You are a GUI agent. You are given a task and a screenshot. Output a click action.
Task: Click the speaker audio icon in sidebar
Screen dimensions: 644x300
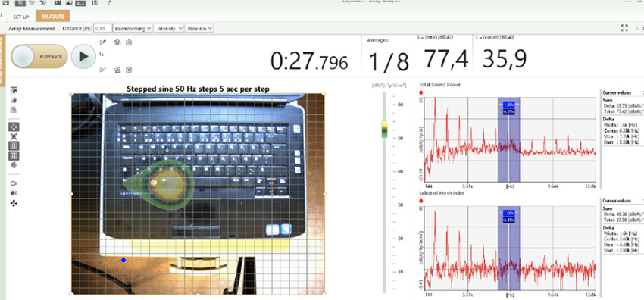coord(14,193)
